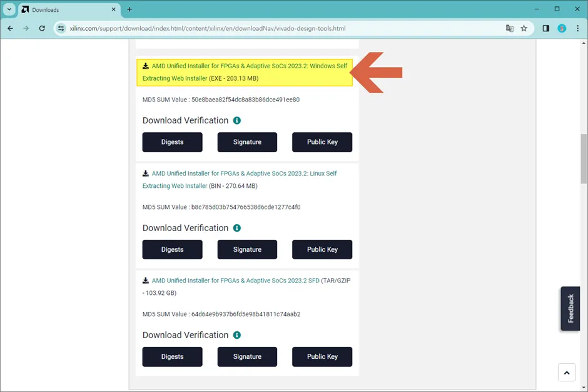
Task: View site information icon in address bar
Action: coord(61,28)
